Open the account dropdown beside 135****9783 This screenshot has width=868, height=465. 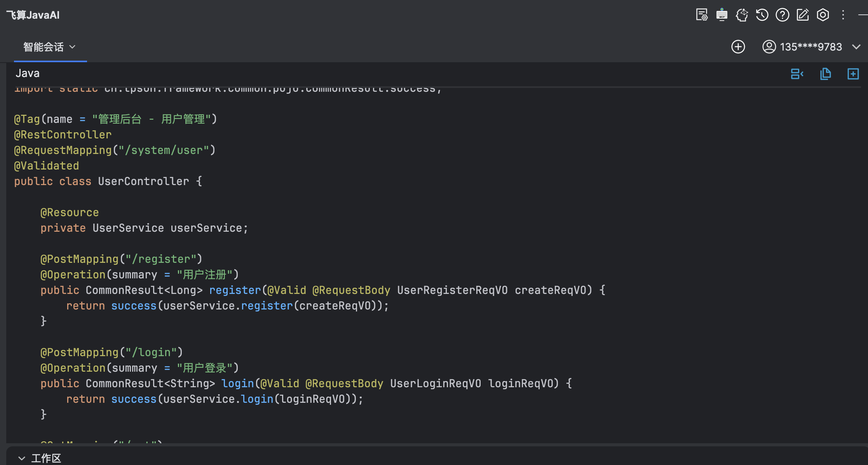tap(857, 47)
